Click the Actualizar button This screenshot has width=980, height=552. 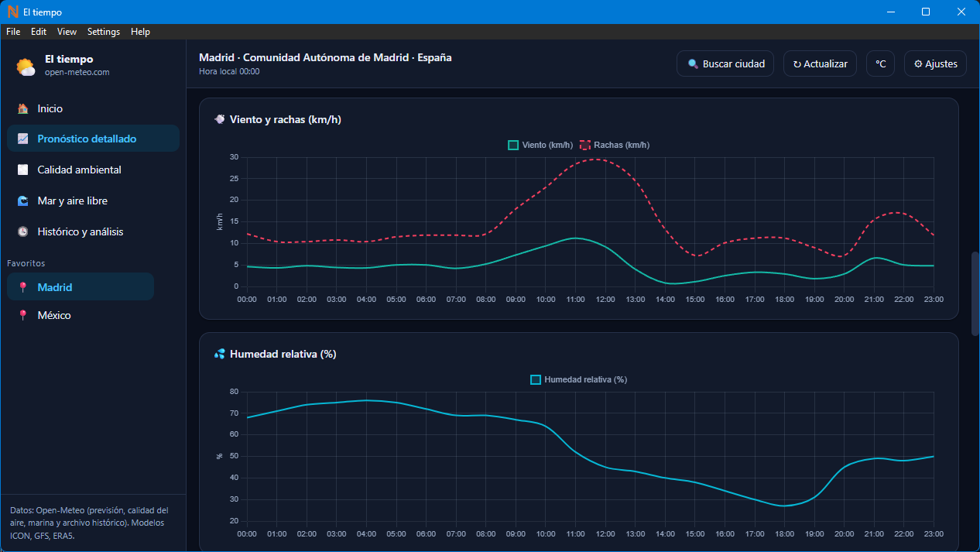(820, 64)
